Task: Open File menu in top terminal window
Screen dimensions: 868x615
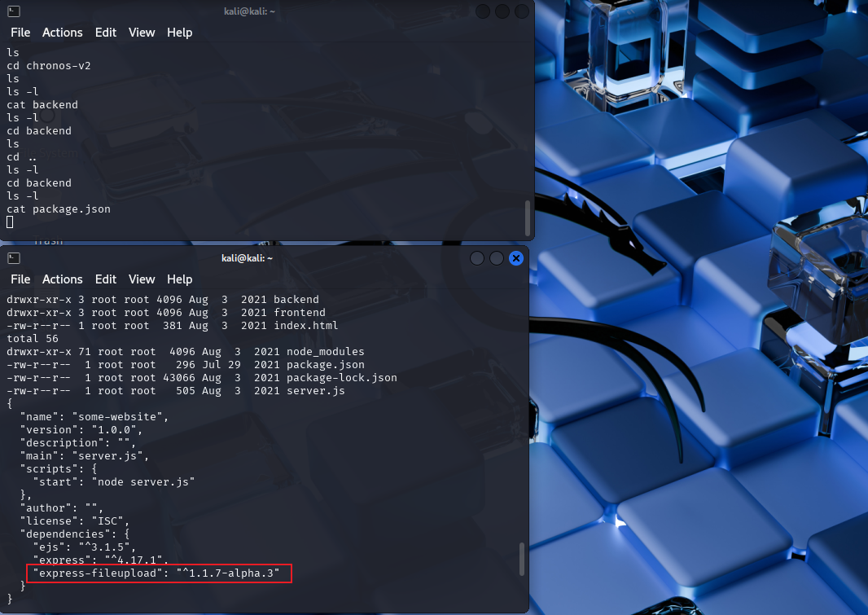Action: click(20, 33)
